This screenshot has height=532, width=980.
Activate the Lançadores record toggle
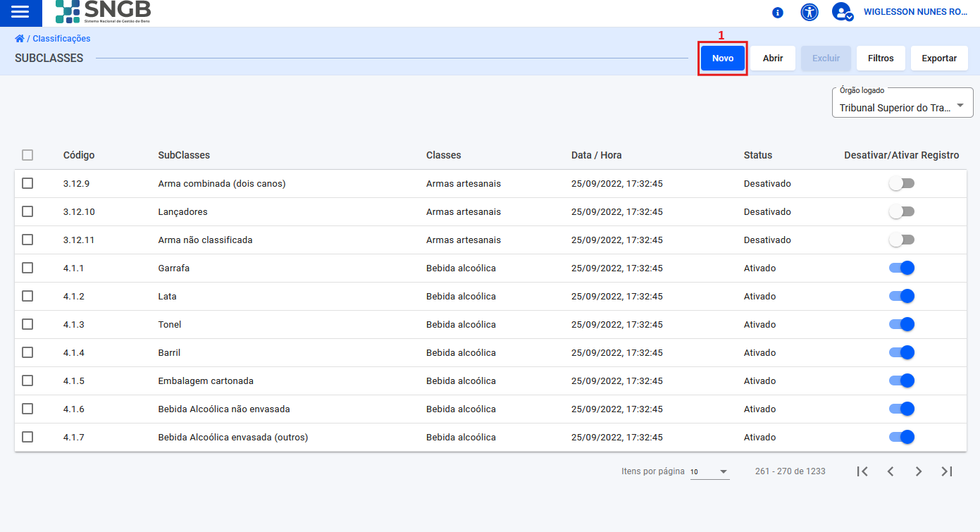[902, 211]
